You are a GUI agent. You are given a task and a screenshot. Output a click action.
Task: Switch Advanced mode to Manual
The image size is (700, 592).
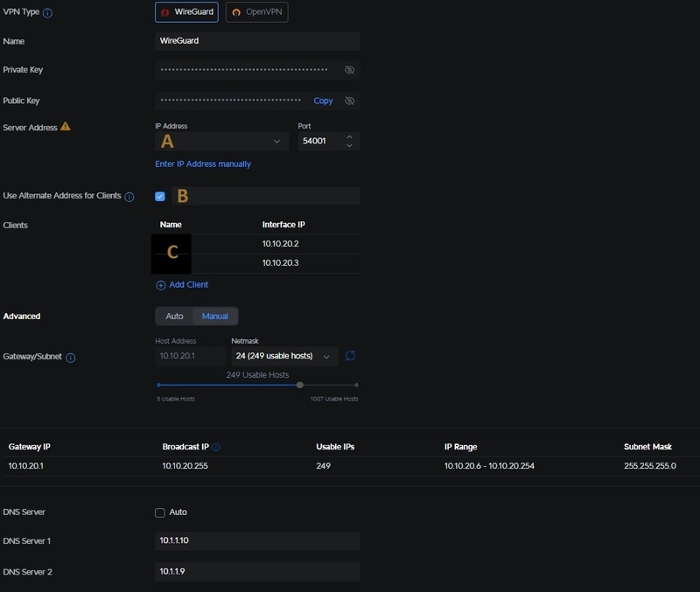click(214, 317)
